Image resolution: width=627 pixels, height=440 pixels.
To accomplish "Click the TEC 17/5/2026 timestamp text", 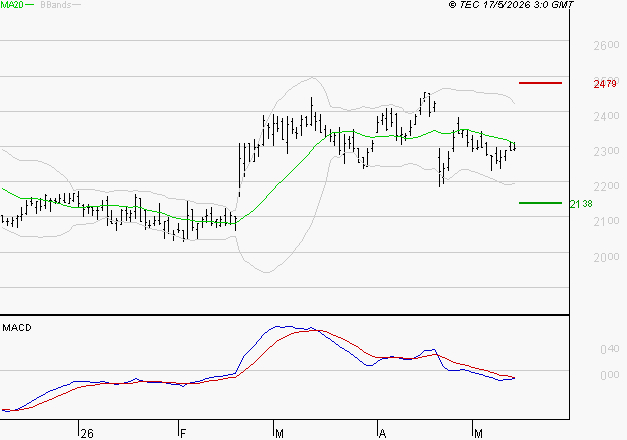I will coord(511,5).
